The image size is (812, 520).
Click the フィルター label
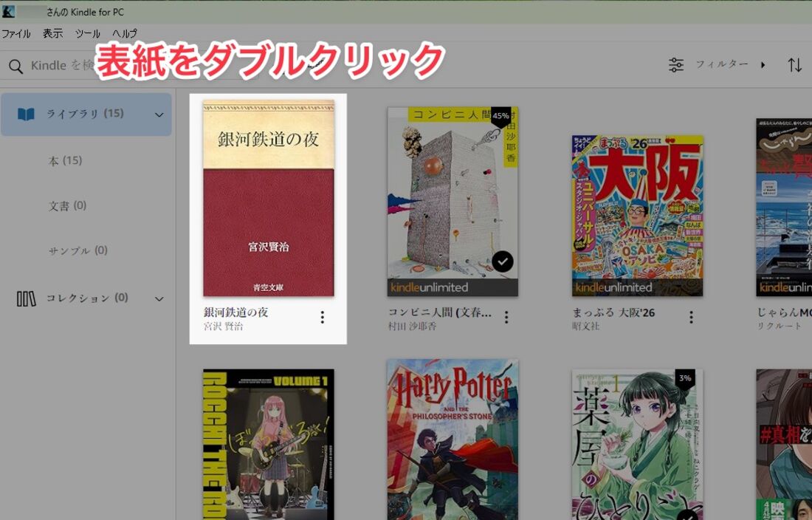722,64
